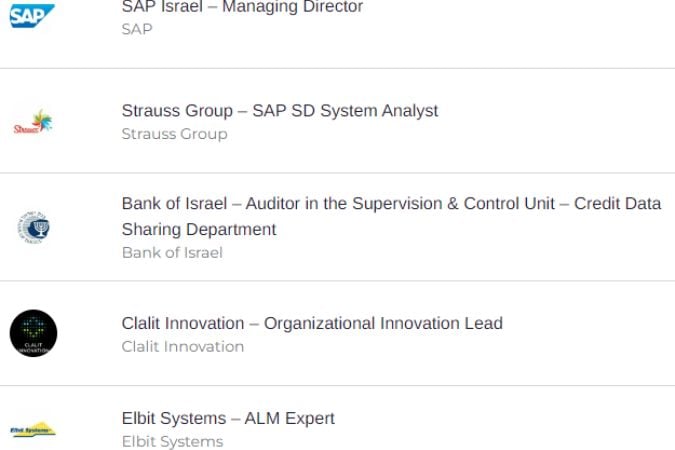Image resolution: width=675 pixels, height=450 pixels.
Task: Open SAP Israel – Managing Director job
Action: pos(242,7)
